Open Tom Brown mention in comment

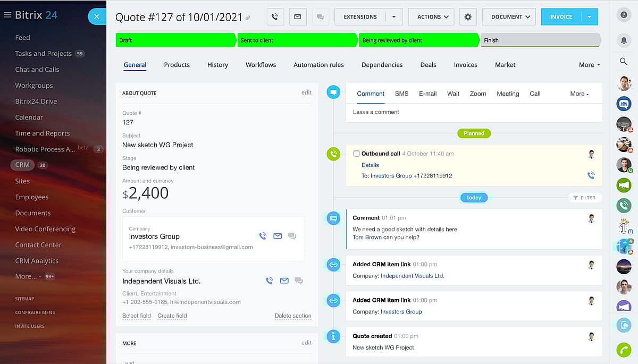pyautogui.click(x=367, y=237)
